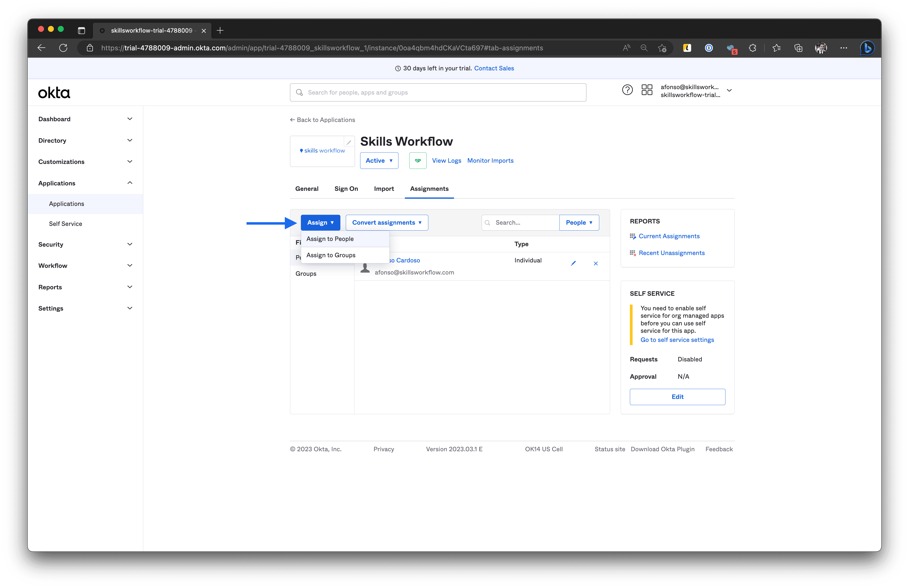Open the 1Password extension icon
The width and height of the screenshot is (909, 588).
(x=708, y=48)
